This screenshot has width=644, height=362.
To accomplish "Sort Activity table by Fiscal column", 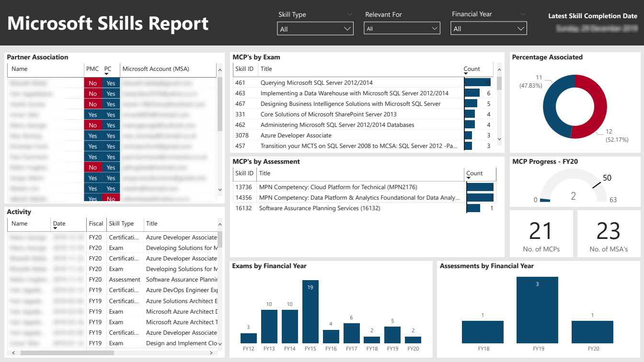I will (x=96, y=224).
